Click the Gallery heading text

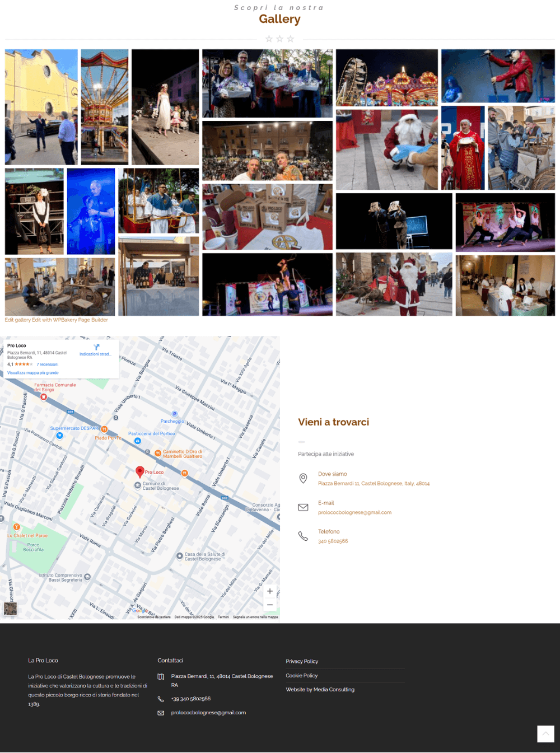click(279, 19)
